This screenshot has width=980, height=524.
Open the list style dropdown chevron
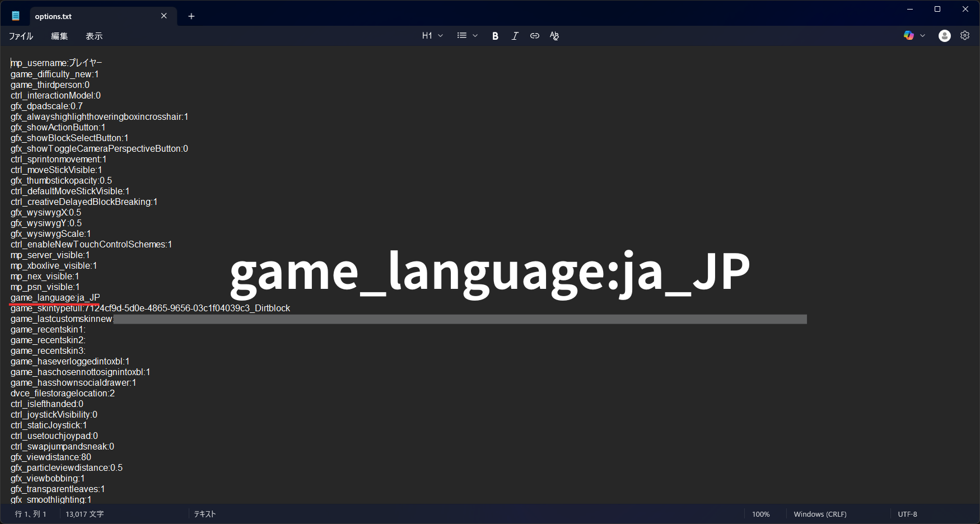click(x=475, y=35)
